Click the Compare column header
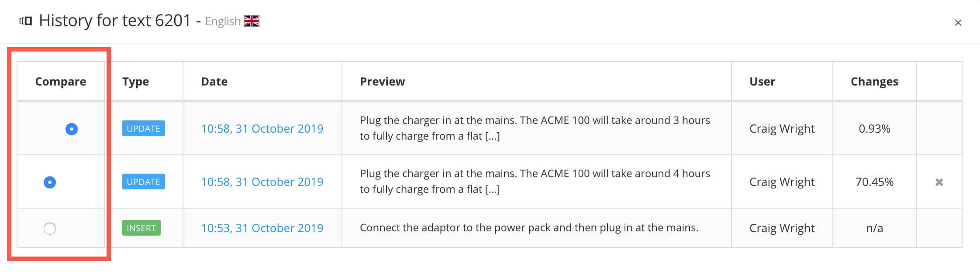The height and width of the screenshot is (274, 980). tap(61, 82)
